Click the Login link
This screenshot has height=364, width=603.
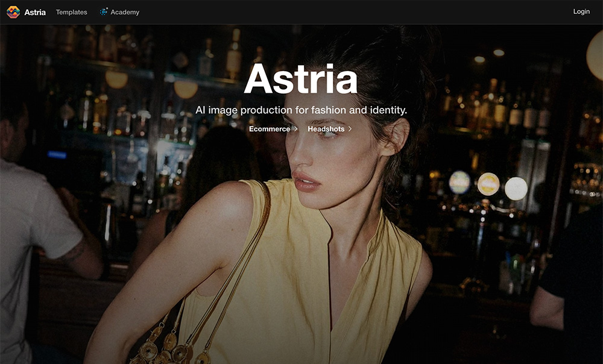pyautogui.click(x=581, y=11)
